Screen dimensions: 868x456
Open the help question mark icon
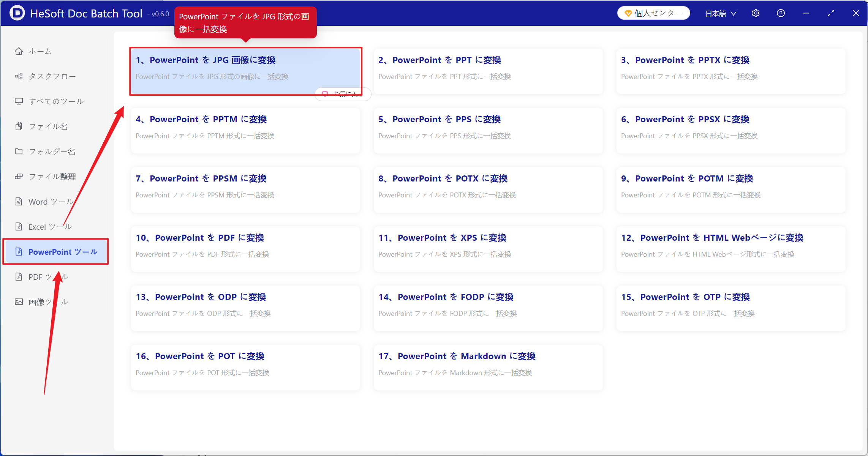coord(781,13)
